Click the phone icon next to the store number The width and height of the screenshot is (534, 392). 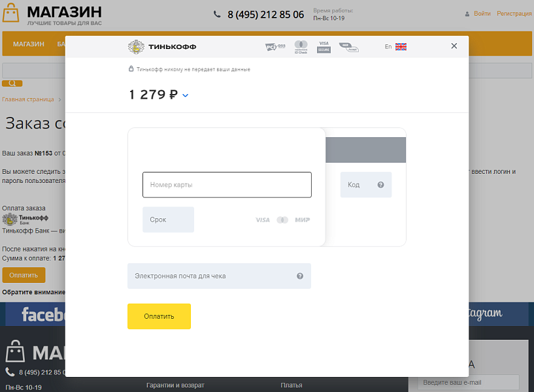(217, 14)
